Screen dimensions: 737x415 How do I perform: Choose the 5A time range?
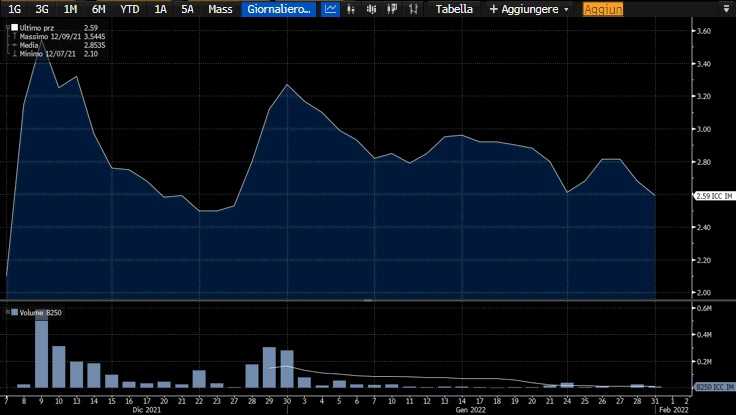coord(187,9)
